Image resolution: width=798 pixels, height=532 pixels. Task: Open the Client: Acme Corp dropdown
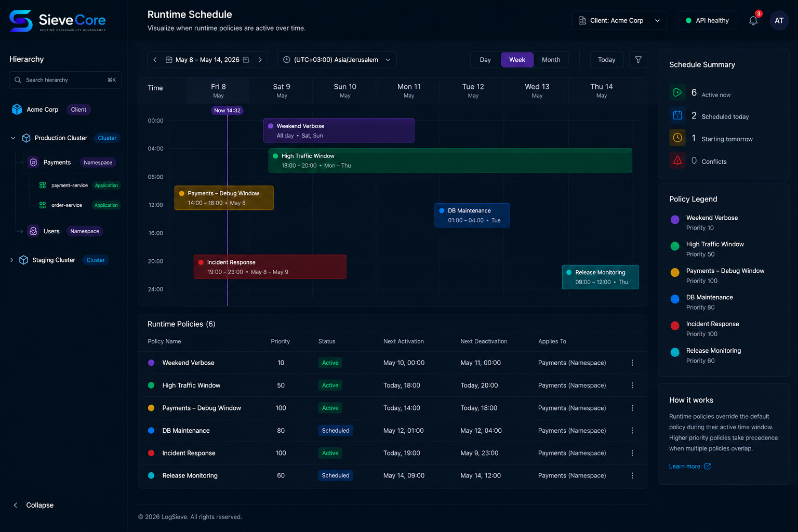tap(619, 21)
